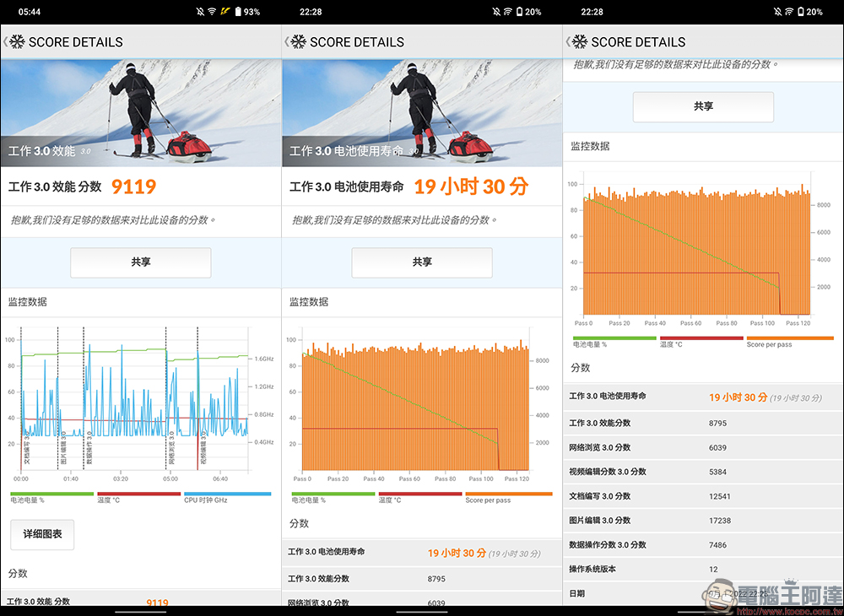Select value 17238 in right score table
Viewport: 844px width, 616px height.
720,521
